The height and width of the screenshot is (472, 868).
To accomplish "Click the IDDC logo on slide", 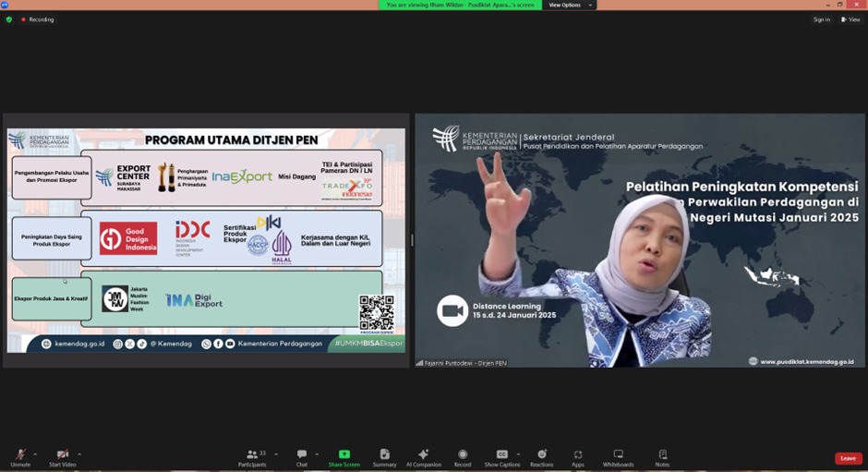I will pos(193,237).
